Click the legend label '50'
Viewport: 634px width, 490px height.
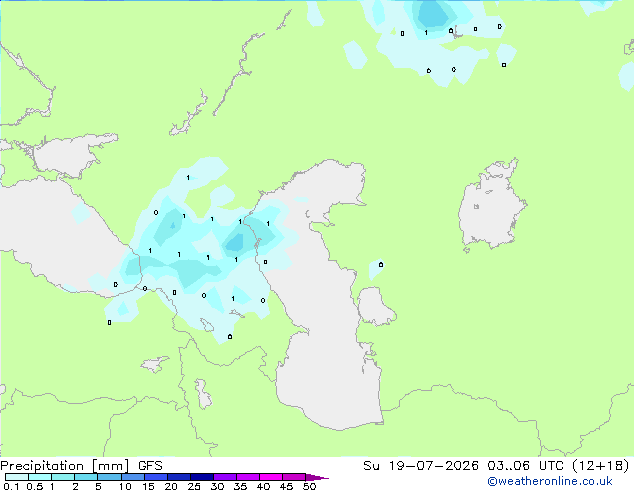click(x=309, y=486)
